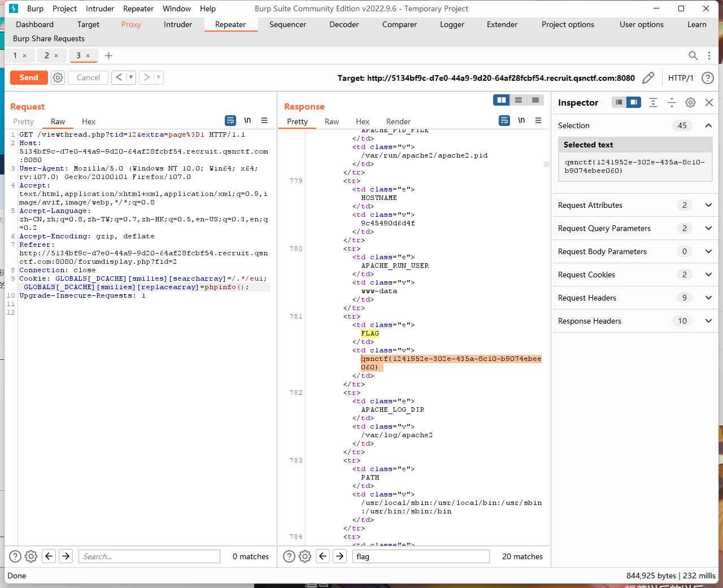Image resolution: width=723 pixels, height=588 pixels.
Task: Go to previous request in history
Action: point(118,77)
